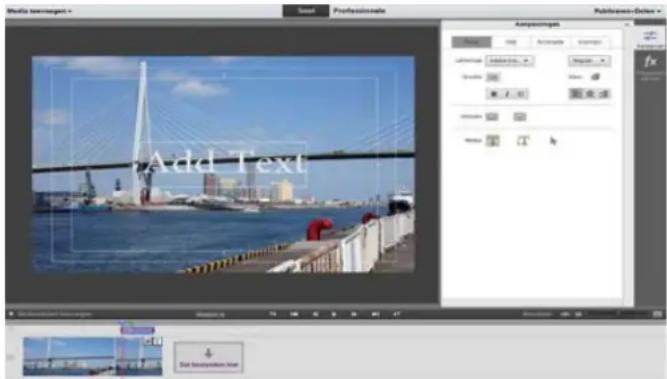Click the second Uitlijnen alignment icon
This screenshot has width=667, height=379.
click(519, 117)
